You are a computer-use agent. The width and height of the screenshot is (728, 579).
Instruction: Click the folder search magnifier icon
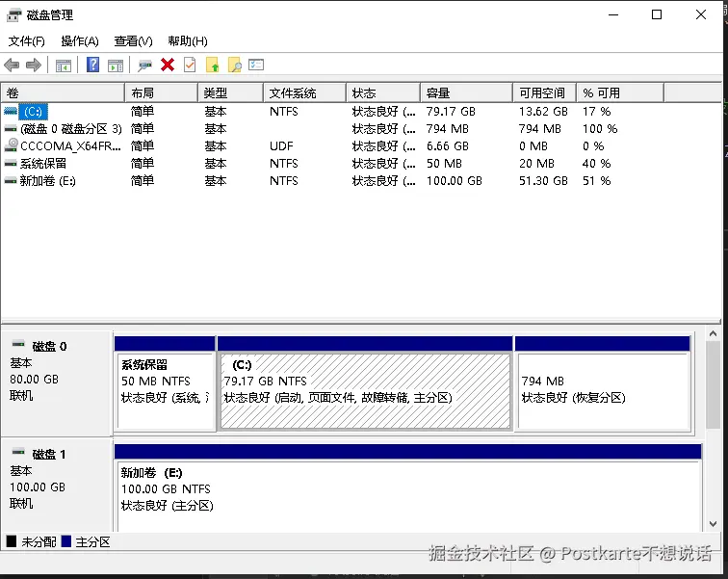click(235, 65)
